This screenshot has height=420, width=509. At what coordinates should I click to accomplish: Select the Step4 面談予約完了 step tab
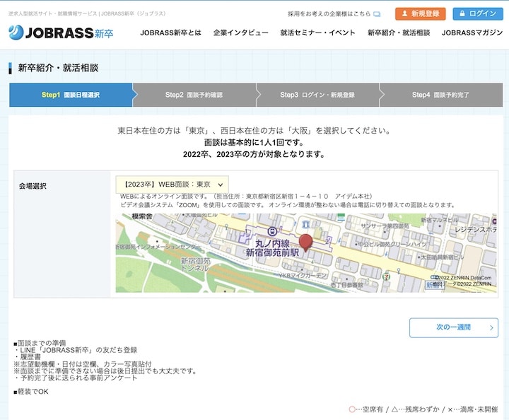[441, 95]
